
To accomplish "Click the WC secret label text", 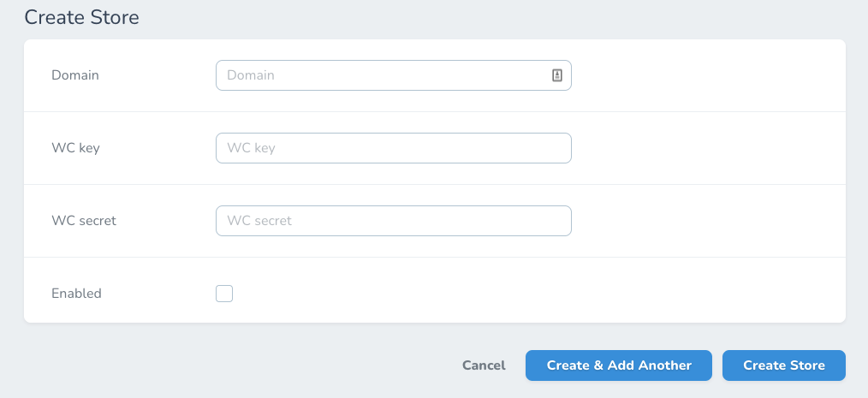I will 84,221.
